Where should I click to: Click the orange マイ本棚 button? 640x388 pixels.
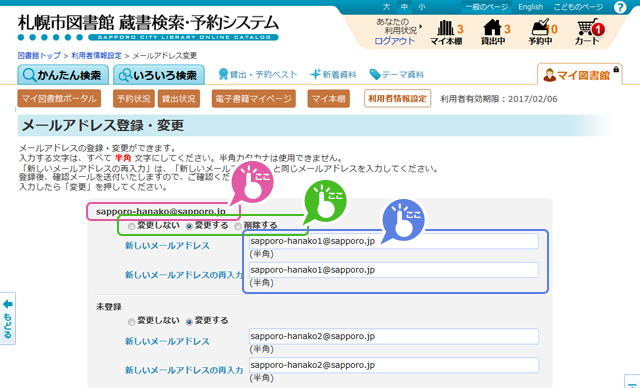point(329,99)
